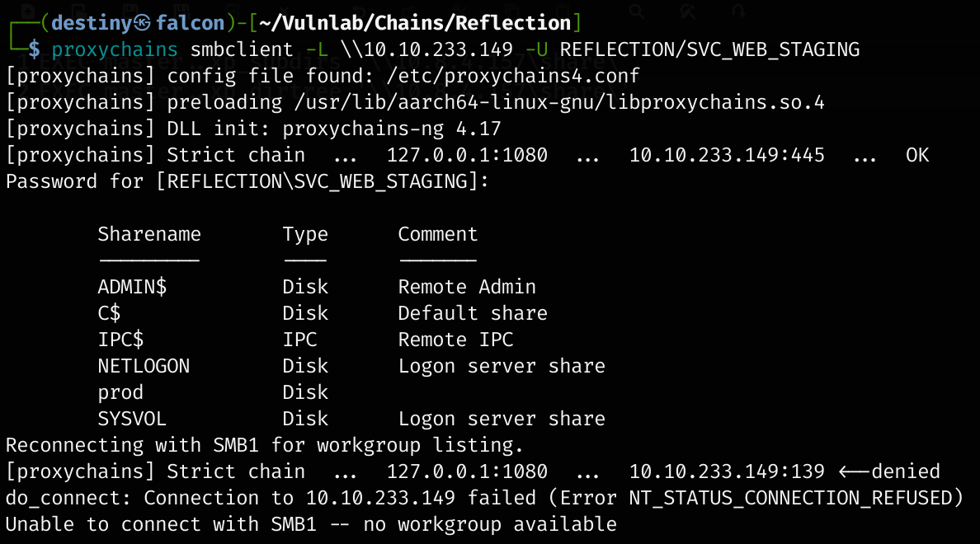Click the ADMIN$ share name
980x544 pixels.
(132, 287)
